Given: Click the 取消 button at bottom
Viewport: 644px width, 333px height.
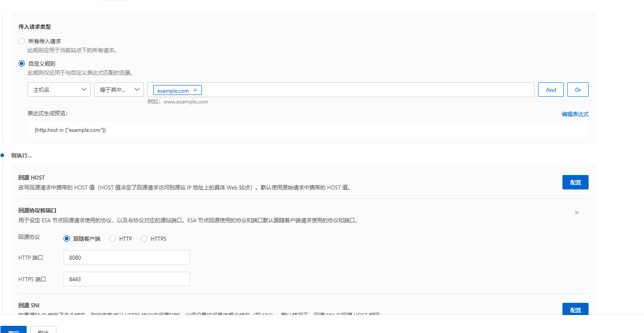Looking at the screenshot, I should [43, 330].
